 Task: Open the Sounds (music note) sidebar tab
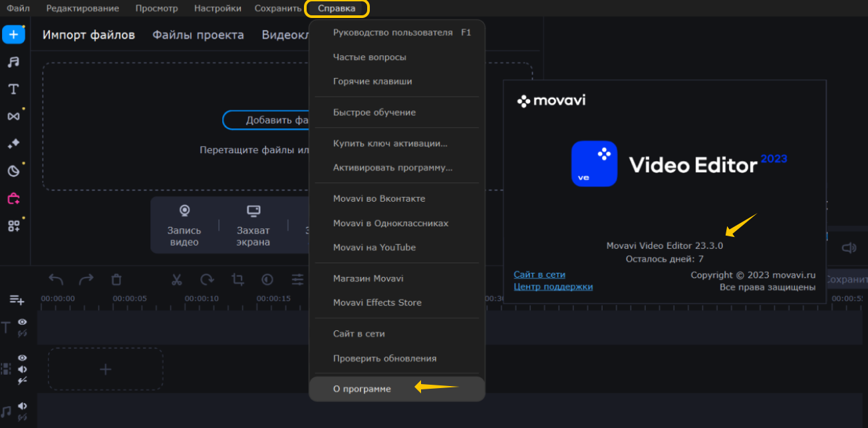tap(13, 62)
